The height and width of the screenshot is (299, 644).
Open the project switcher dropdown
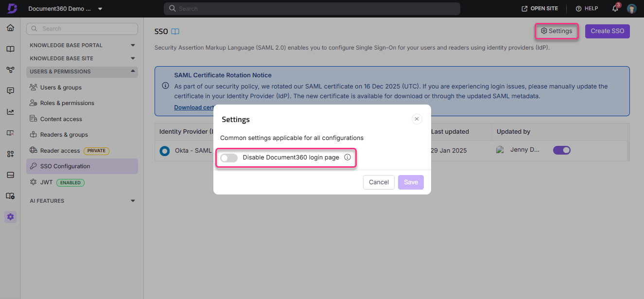tap(100, 8)
